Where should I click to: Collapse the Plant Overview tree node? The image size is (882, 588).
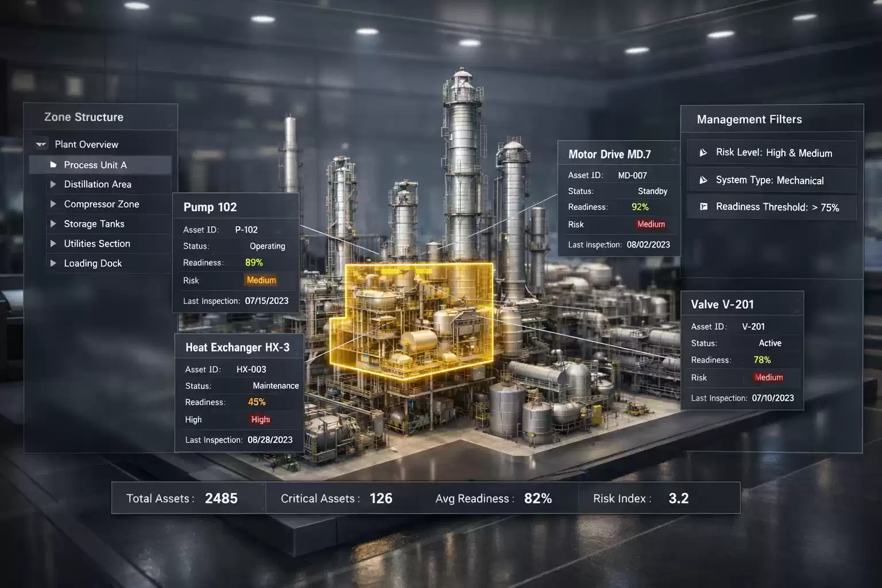(86, 144)
